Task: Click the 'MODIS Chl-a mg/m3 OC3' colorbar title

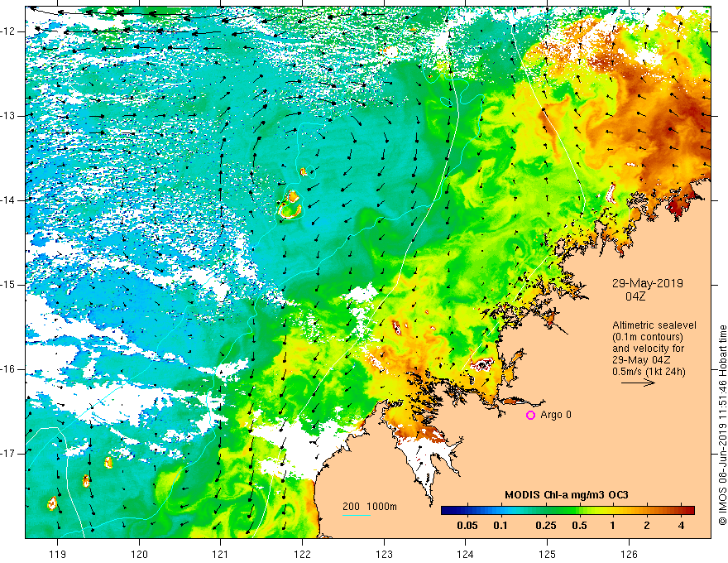Action: [x=567, y=495]
